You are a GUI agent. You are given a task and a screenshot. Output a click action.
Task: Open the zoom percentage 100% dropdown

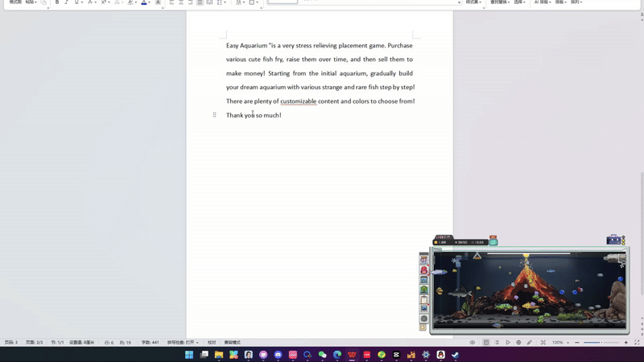559,343
